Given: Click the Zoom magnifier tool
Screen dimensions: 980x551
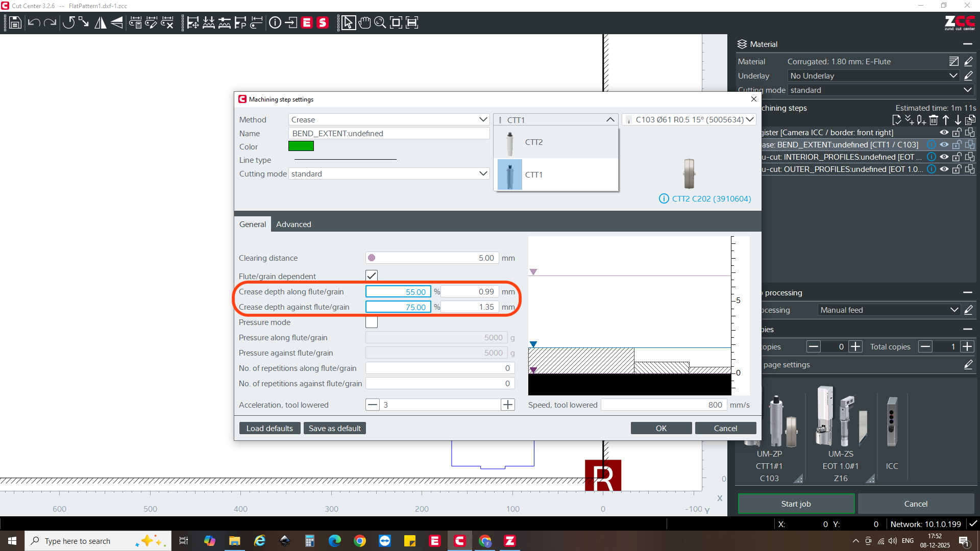Looking at the screenshot, I should [x=380, y=22].
